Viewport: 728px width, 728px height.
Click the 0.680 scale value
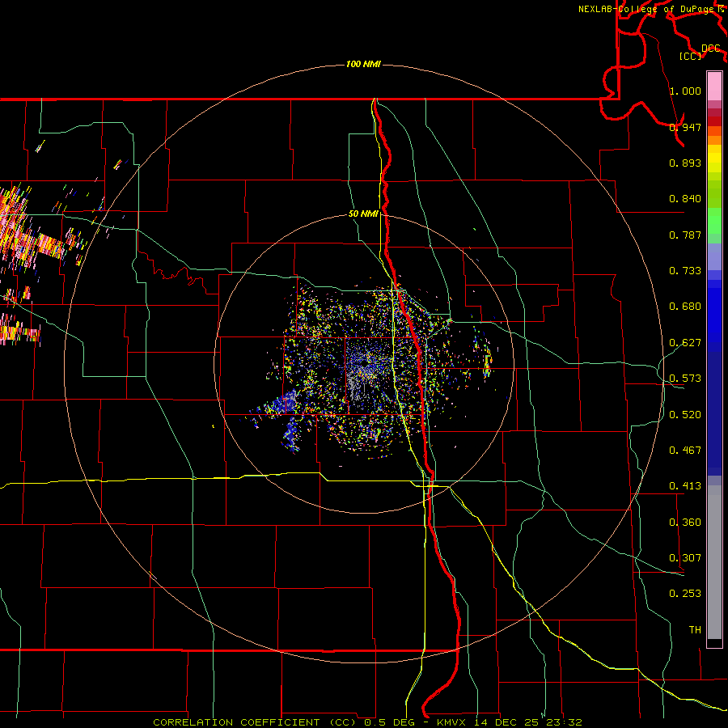(685, 307)
